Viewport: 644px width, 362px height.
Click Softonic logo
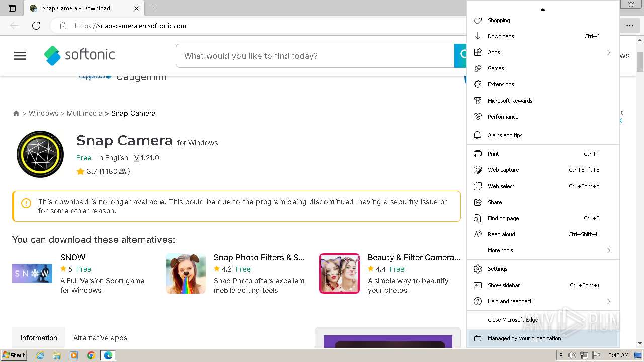coord(79,55)
